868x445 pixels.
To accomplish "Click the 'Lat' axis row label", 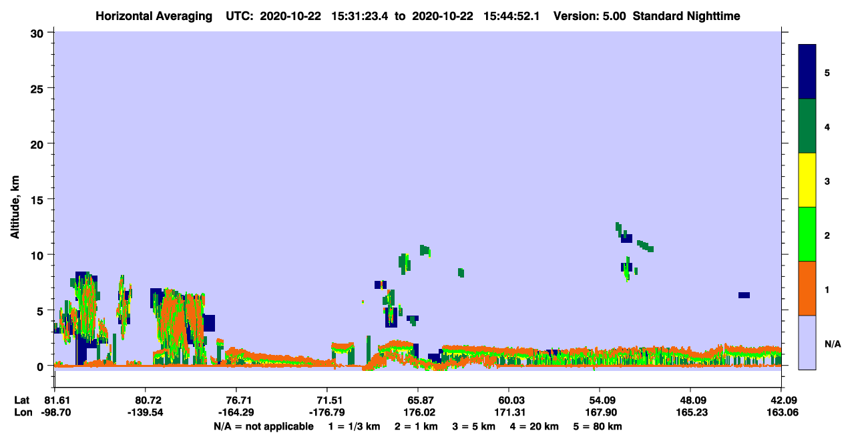I will tap(22, 400).
